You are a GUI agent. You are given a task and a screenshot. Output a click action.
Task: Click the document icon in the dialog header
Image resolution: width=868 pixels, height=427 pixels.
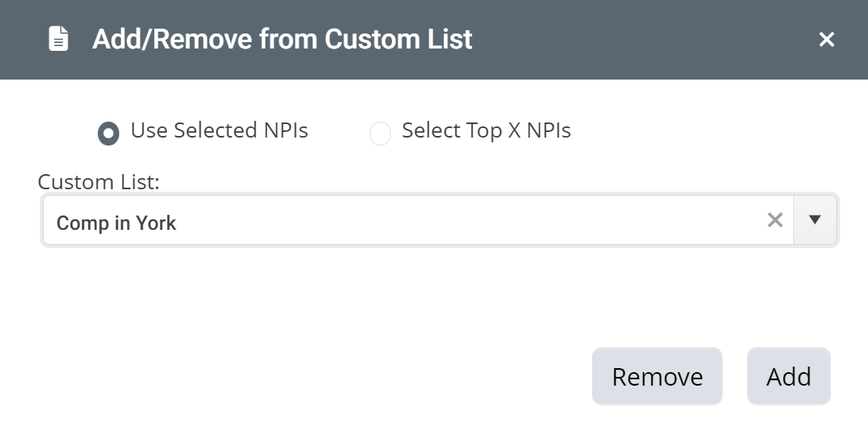coord(59,39)
